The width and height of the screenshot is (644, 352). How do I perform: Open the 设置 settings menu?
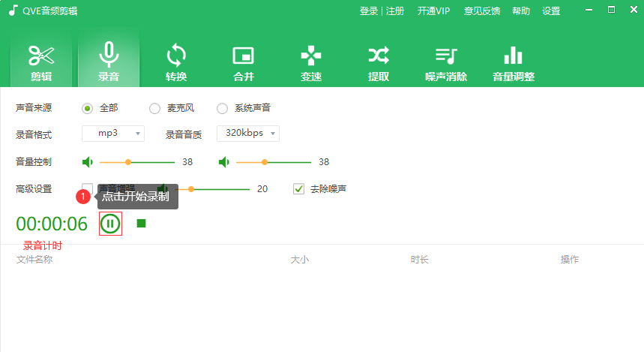[551, 11]
